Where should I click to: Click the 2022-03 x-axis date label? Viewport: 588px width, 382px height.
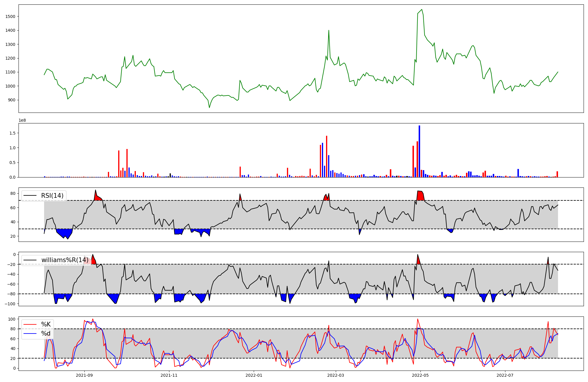(x=335, y=375)
